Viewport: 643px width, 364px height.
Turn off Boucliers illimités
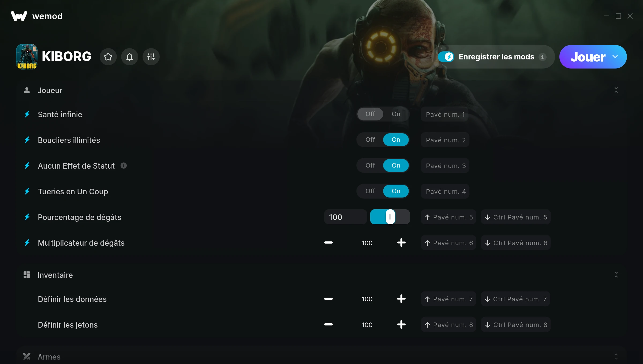click(370, 140)
